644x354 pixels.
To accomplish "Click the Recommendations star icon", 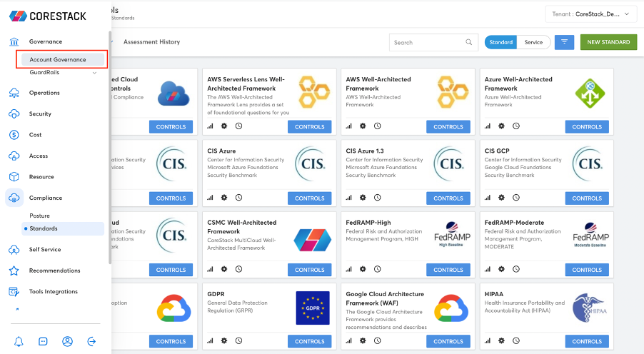I will tap(14, 270).
